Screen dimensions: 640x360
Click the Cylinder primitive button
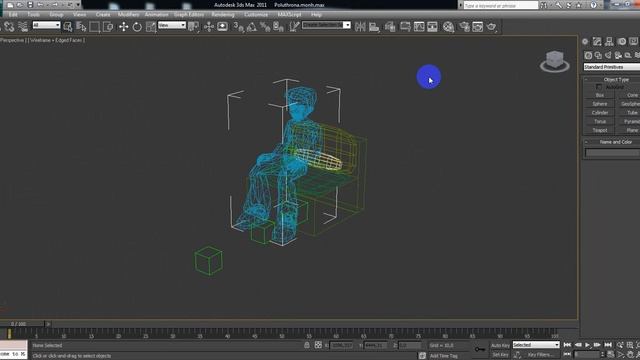pyautogui.click(x=600, y=113)
